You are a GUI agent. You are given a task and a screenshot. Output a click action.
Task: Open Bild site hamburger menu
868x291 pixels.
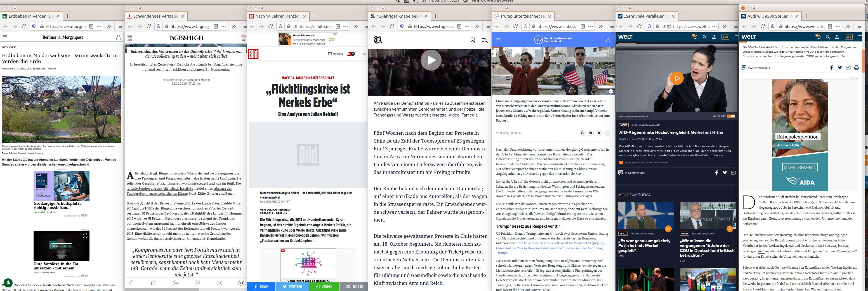(364, 54)
